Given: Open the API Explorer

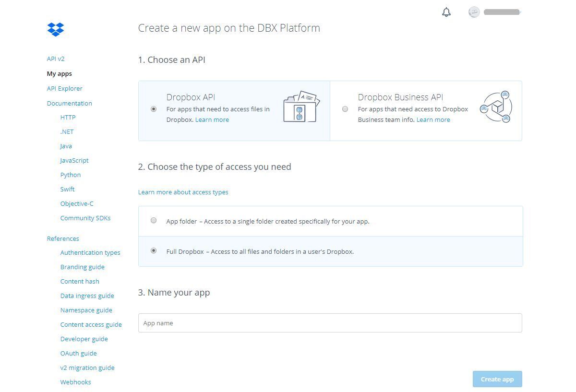Looking at the screenshot, I should click(64, 88).
